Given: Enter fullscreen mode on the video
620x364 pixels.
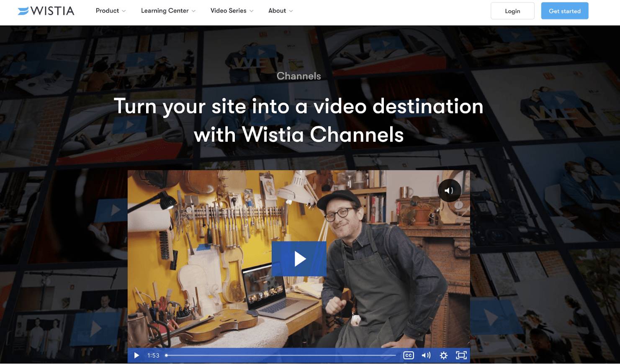Looking at the screenshot, I should [461, 355].
